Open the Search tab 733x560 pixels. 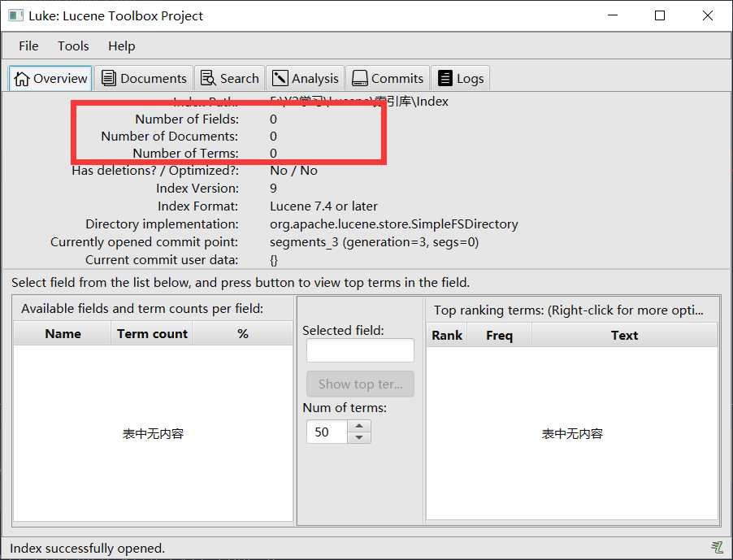pos(229,78)
